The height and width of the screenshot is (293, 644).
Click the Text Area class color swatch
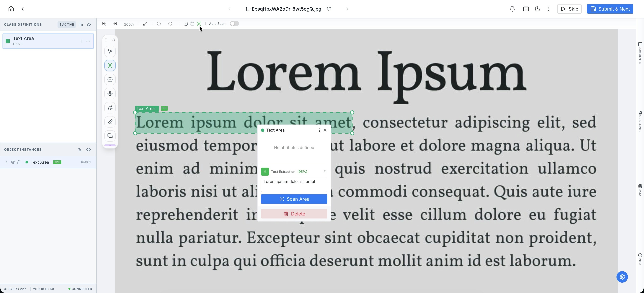pos(8,41)
